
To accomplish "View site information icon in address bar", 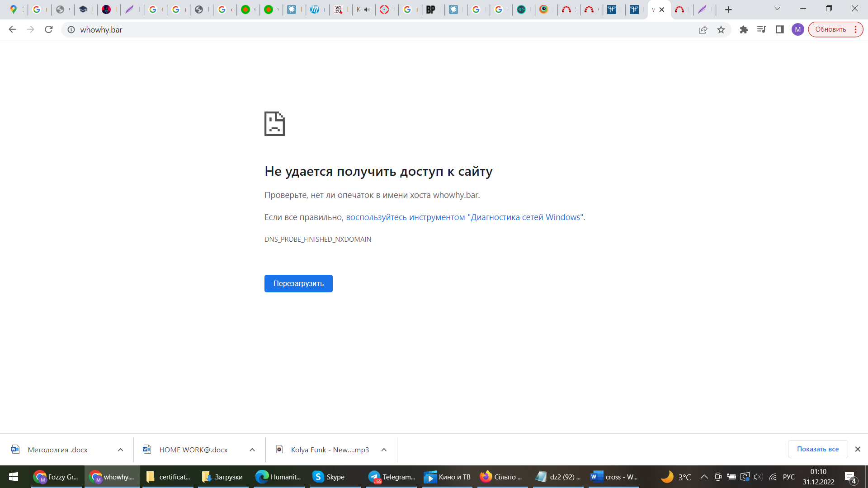I will (71, 30).
